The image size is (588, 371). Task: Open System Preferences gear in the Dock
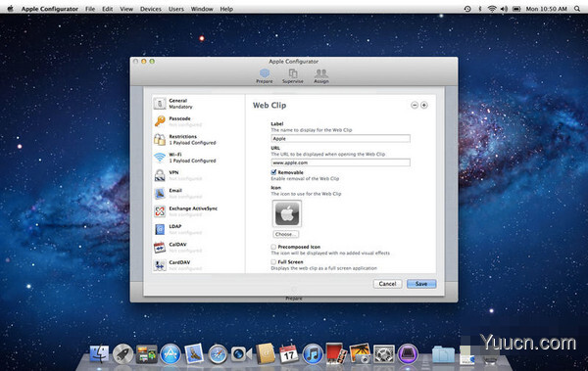(384, 353)
